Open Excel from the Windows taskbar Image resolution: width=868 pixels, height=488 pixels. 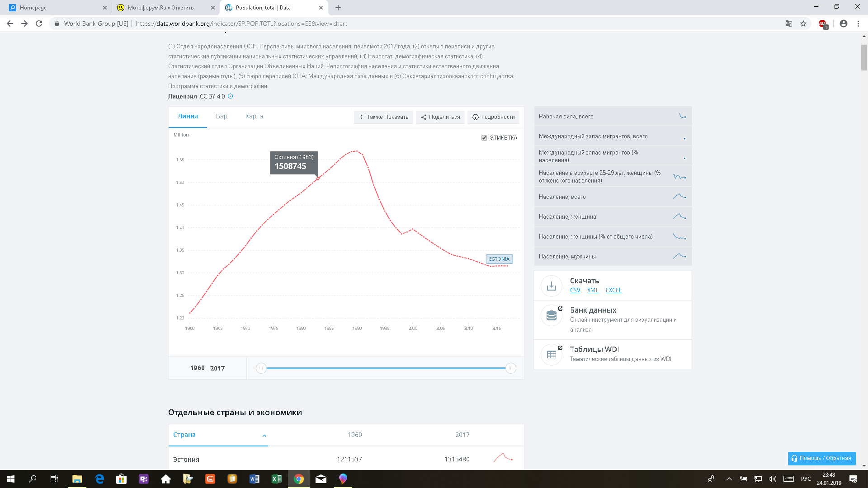pyautogui.click(x=276, y=479)
